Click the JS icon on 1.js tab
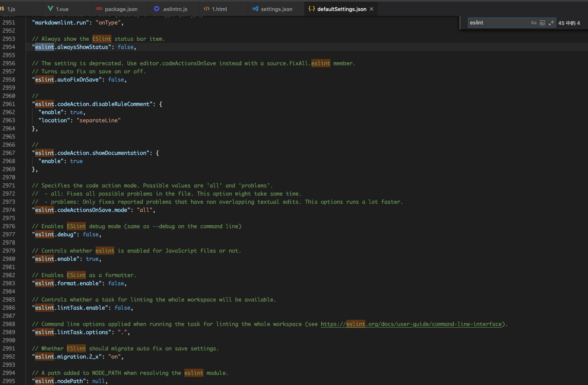This screenshot has width=588, height=385. (2, 9)
